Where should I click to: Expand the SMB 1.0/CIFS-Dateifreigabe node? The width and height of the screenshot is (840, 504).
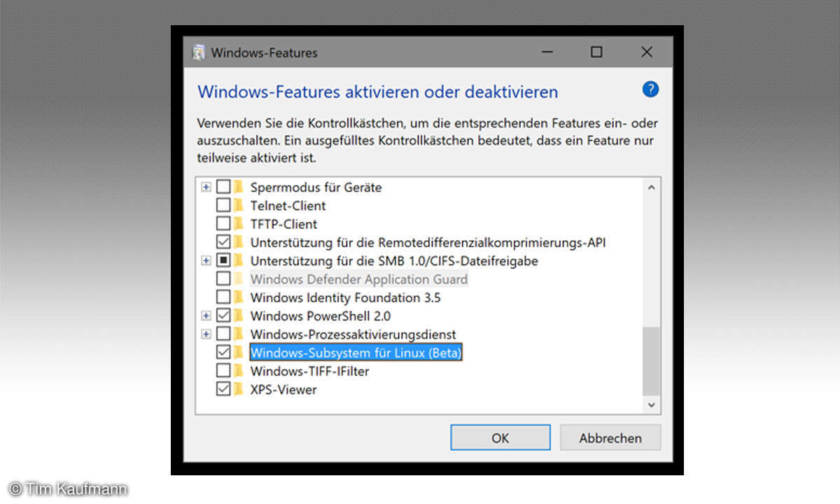coord(206,260)
